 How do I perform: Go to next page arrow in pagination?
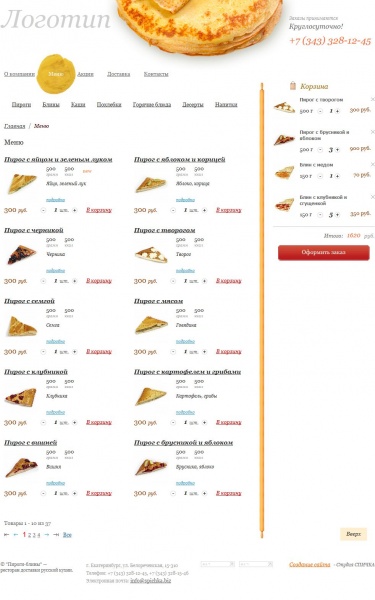47,535
